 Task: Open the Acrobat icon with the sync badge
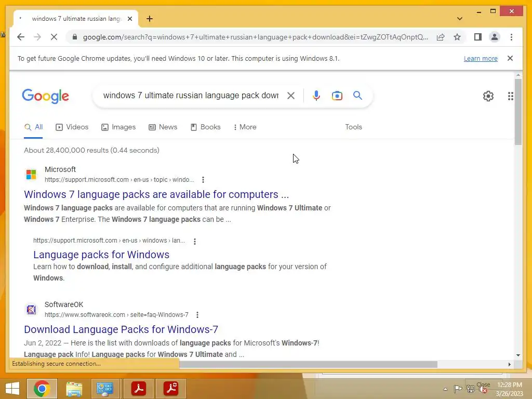point(171,389)
